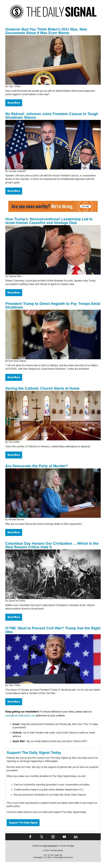Open the LinkedIn icon in footer

tap(76, 836)
